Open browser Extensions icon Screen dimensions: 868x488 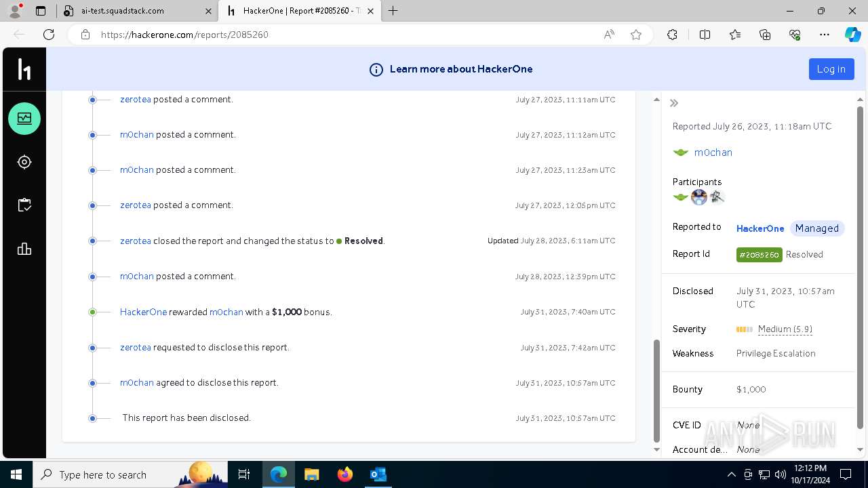pyautogui.click(x=672, y=35)
